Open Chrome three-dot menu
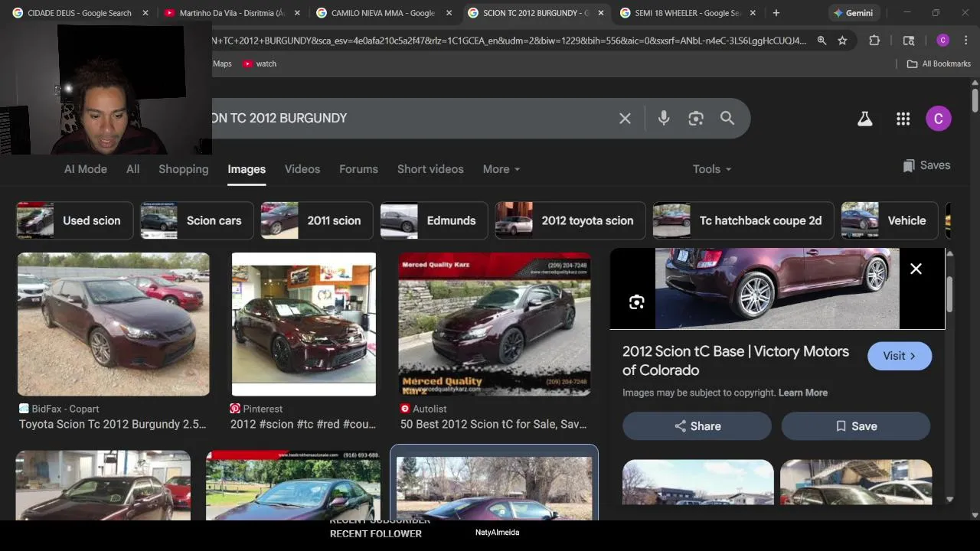 pyautogui.click(x=965, y=41)
